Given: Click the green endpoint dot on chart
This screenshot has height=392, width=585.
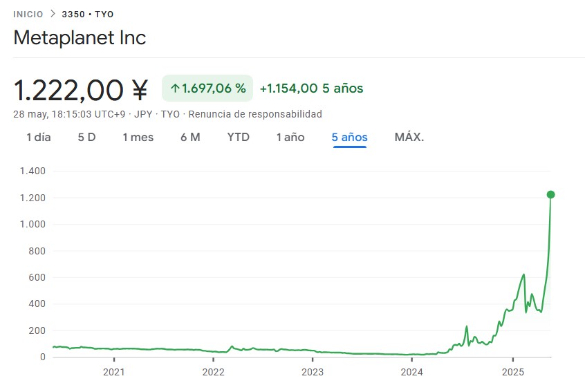Looking at the screenshot, I should coord(550,194).
